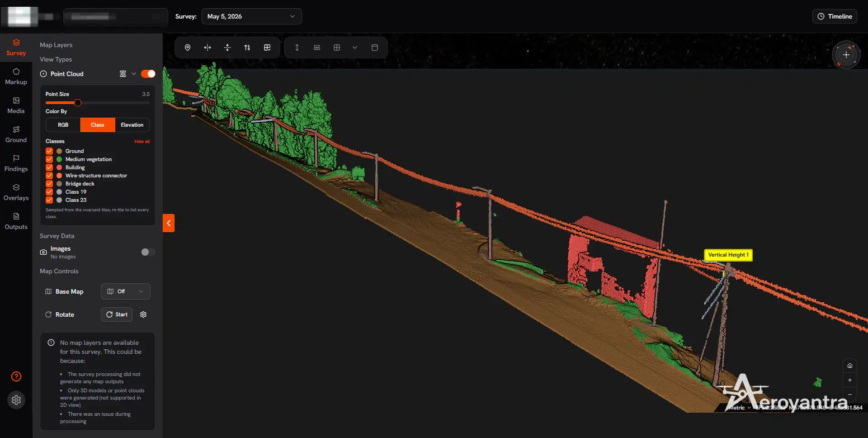Screen dimensions: 868x438
Task: Toggle the Point Cloud layer switch off
Action: tap(148, 74)
